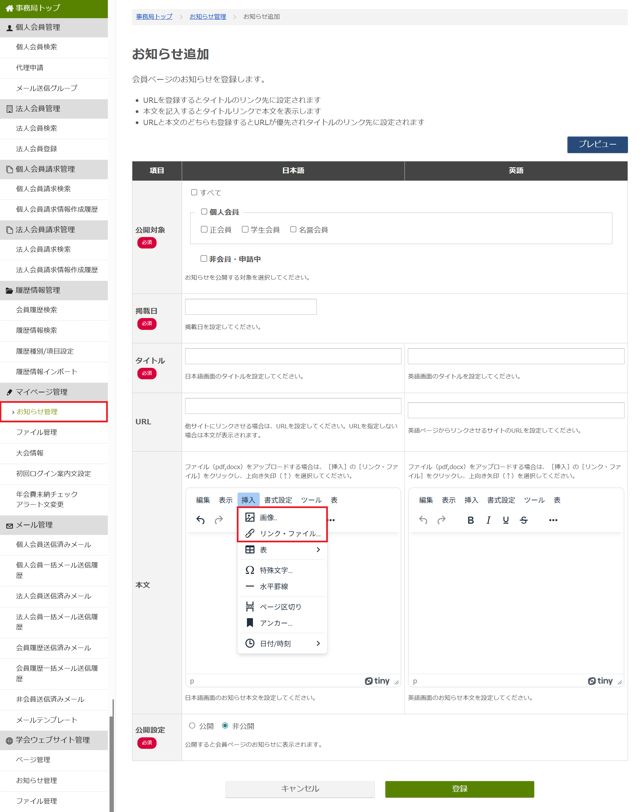Check the すべて checkbox

click(194, 192)
